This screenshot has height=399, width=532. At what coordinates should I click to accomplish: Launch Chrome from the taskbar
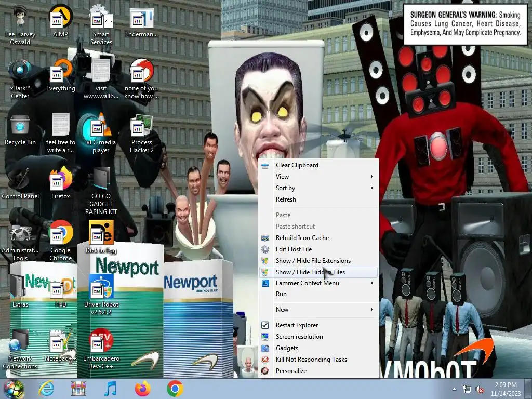coord(175,389)
